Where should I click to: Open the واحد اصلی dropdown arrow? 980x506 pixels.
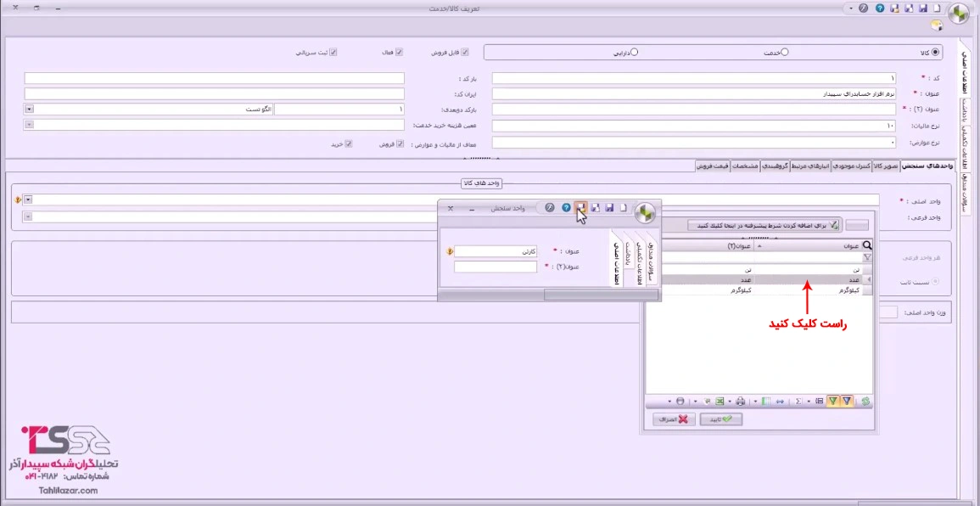click(x=28, y=200)
